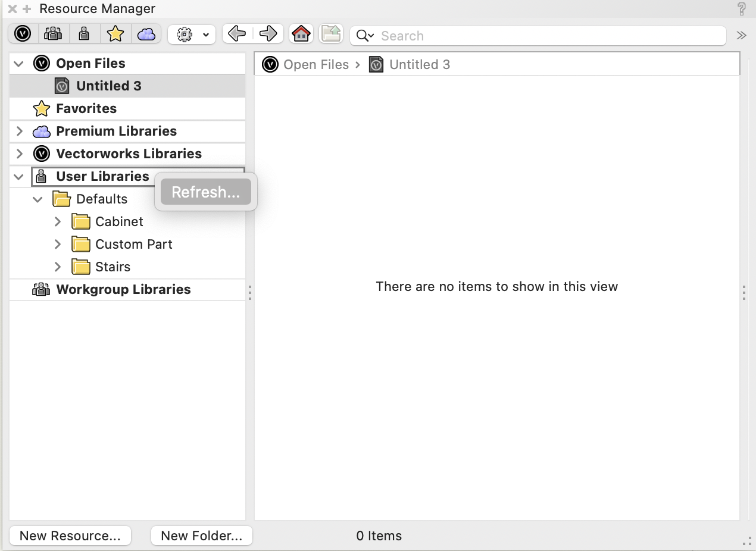The image size is (756, 551).
Task: Collapse the Open Files section
Action: click(19, 63)
